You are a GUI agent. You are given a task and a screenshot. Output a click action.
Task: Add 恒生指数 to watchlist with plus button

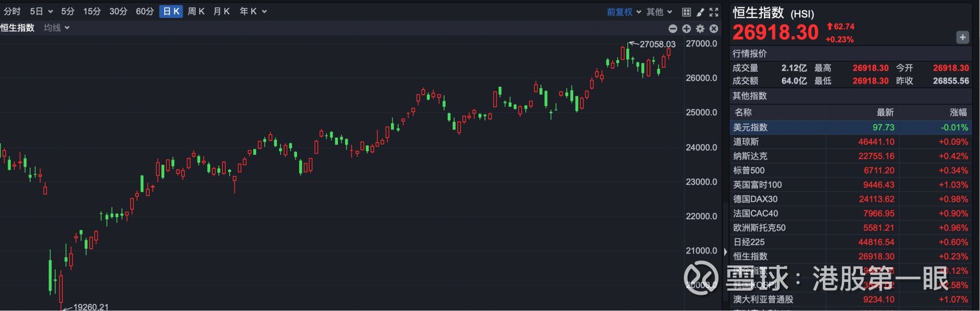[962, 37]
